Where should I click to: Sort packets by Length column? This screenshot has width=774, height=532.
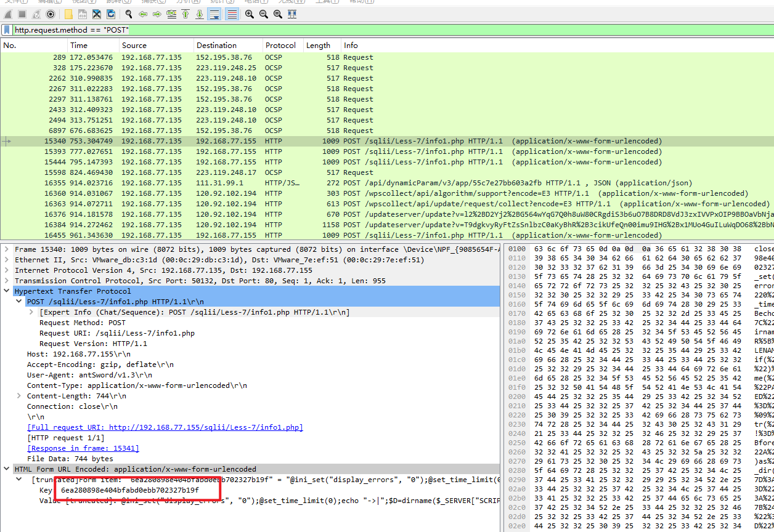pos(322,45)
